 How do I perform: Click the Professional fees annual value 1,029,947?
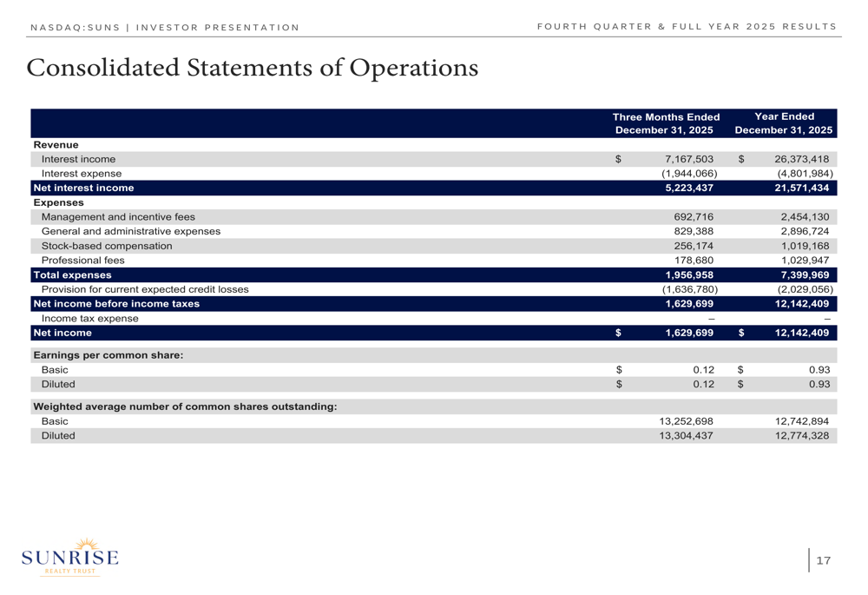click(805, 261)
